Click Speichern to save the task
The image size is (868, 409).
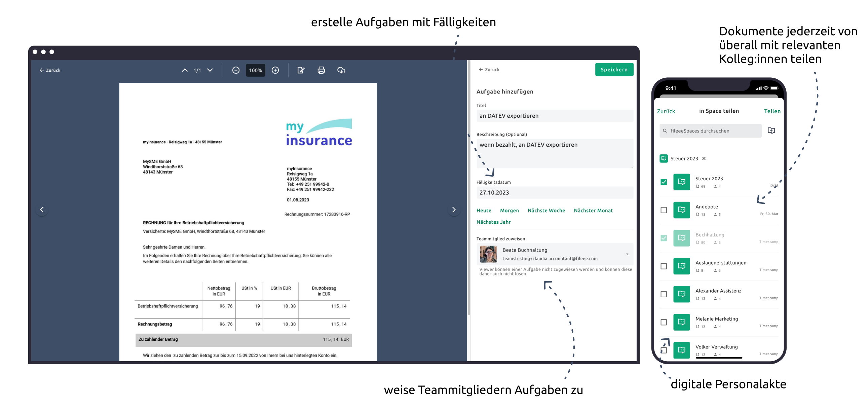tap(614, 69)
